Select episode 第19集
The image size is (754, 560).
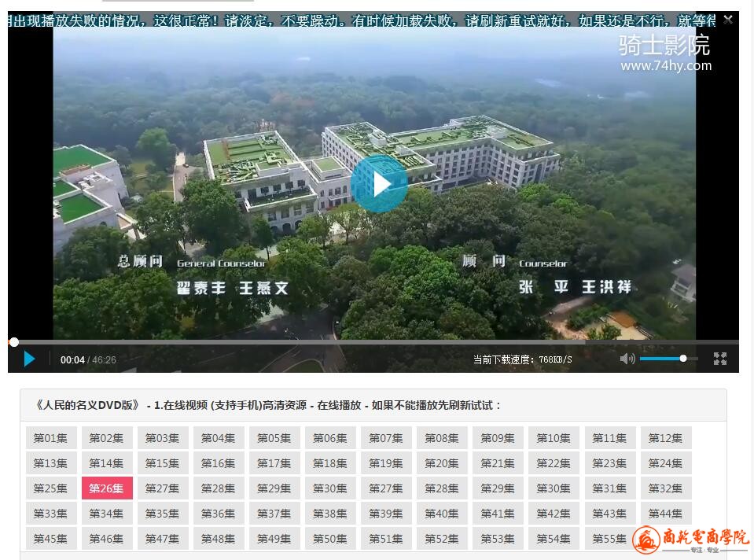386,462
